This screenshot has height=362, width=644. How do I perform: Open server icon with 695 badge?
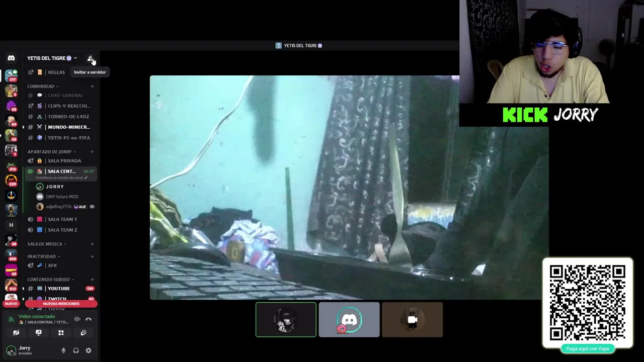pyautogui.click(x=11, y=255)
